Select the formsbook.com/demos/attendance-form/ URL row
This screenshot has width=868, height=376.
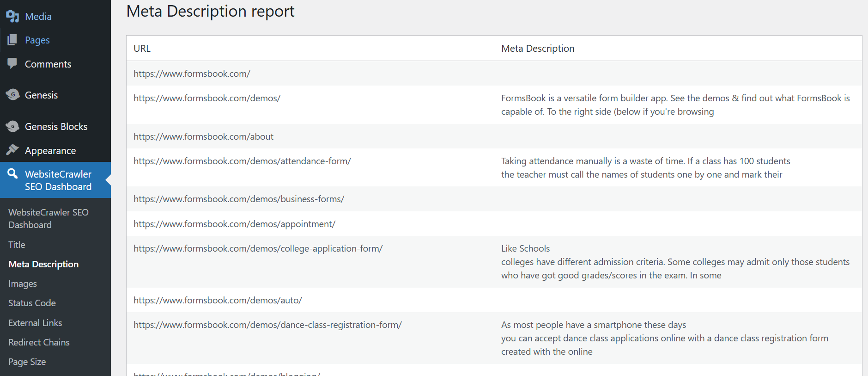pyautogui.click(x=242, y=161)
